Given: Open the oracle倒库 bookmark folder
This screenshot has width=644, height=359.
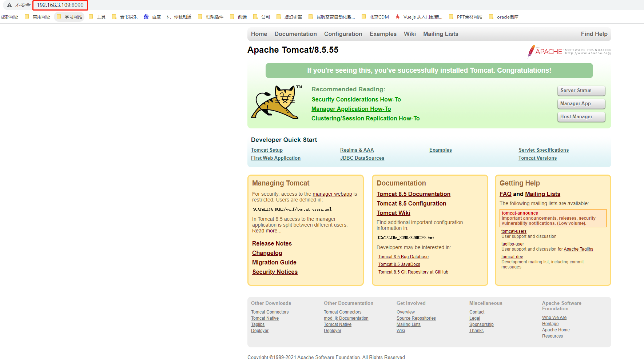Looking at the screenshot, I should [x=504, y=17].
